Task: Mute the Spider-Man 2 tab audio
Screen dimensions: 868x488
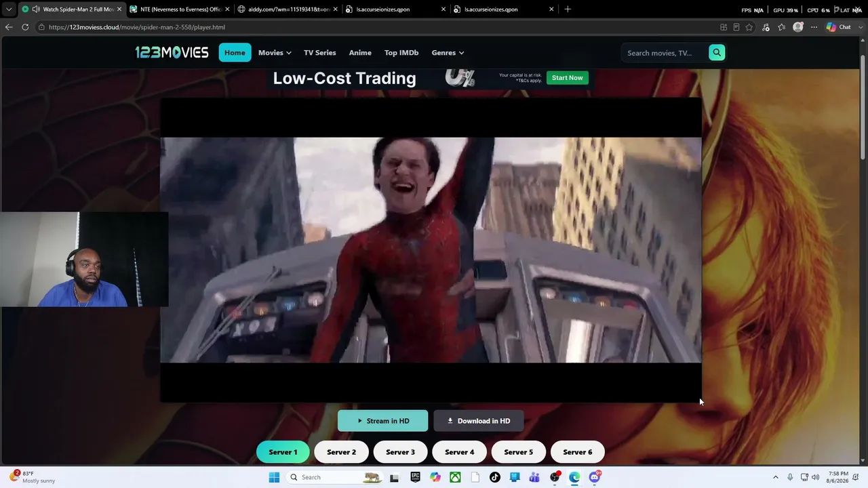Action: point(35,9)
